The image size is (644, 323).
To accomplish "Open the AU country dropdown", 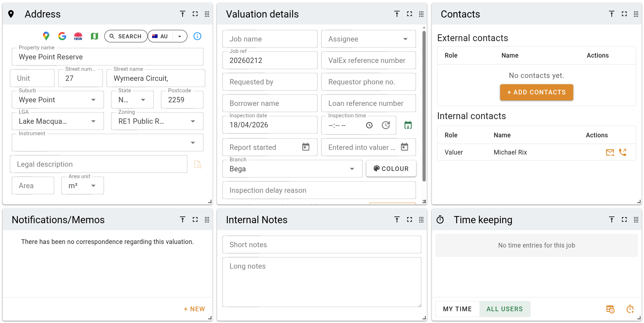I will click(x=180, y=36).
